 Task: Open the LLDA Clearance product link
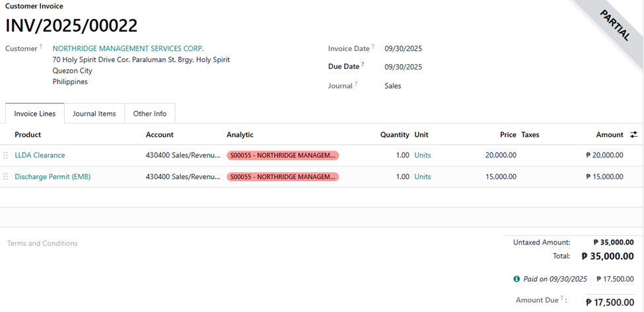click(40, 155)
